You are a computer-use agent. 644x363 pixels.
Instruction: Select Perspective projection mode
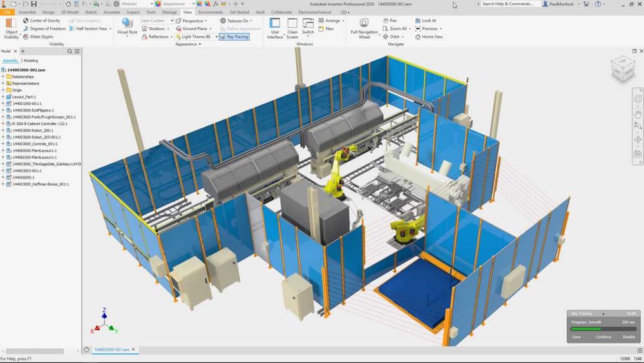pos(190,21)
